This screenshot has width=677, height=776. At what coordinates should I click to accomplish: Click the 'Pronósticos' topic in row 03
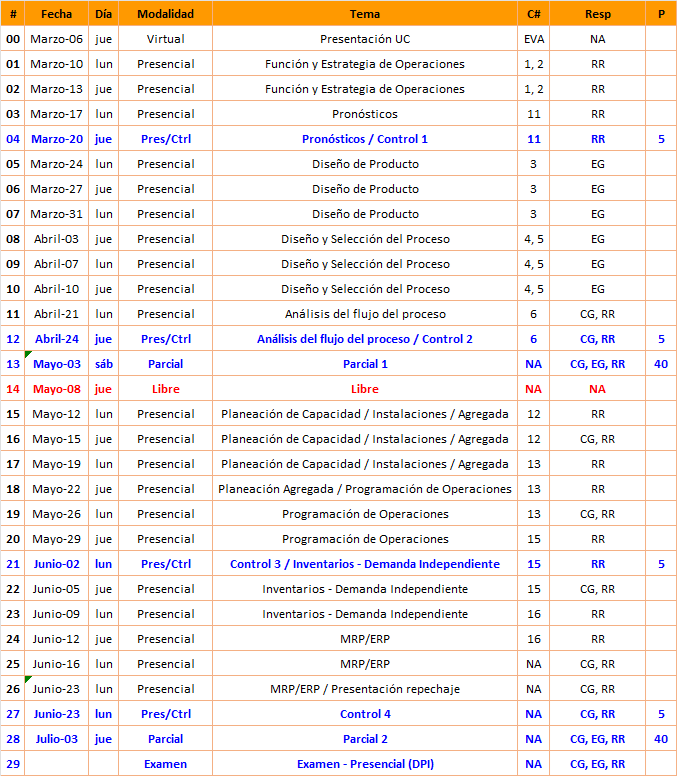pos(365,114)
